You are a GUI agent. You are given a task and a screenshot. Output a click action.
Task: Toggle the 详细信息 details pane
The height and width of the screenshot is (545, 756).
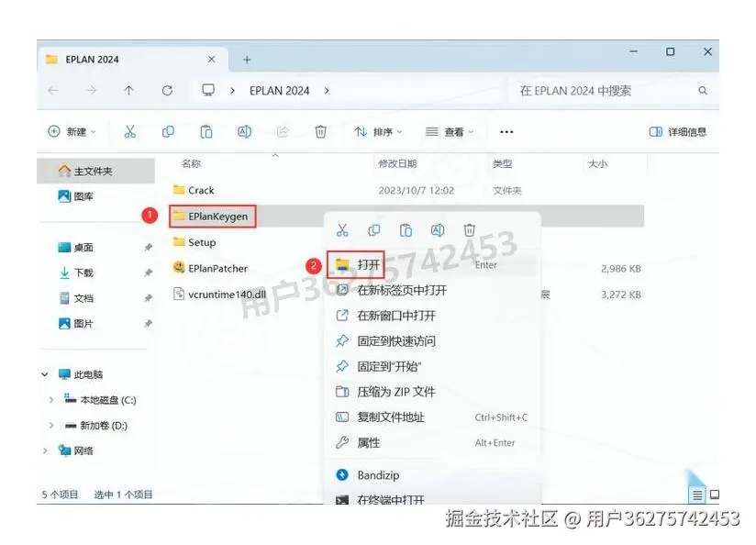pos(678,132)
